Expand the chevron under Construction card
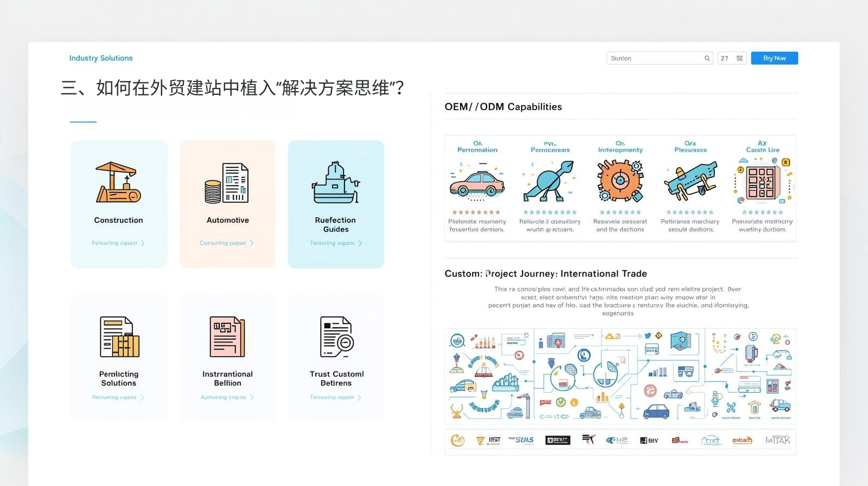Screen dimensions: 868x486 143,243
